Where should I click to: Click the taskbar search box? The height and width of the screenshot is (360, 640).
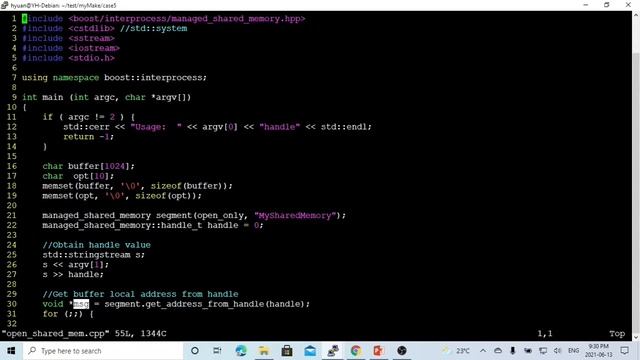pyautogui.click(x=103, y=351)
